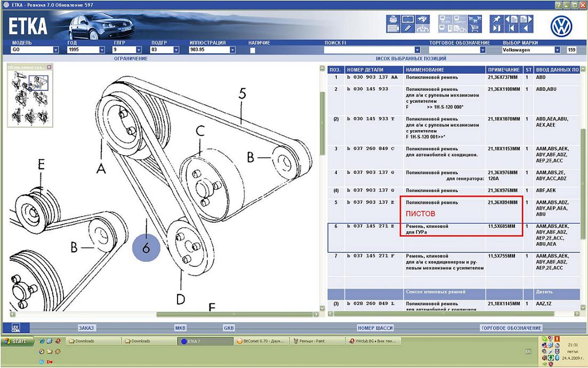Click the pushpin icon in the toolbar
588x368 pixels.
pos(497,19)
